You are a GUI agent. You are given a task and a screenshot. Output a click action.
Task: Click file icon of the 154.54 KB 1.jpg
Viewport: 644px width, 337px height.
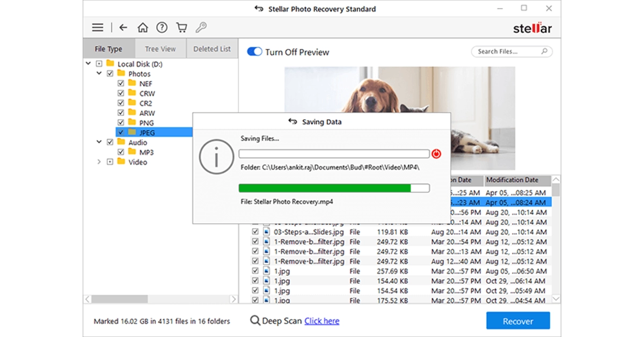[266, 290]
